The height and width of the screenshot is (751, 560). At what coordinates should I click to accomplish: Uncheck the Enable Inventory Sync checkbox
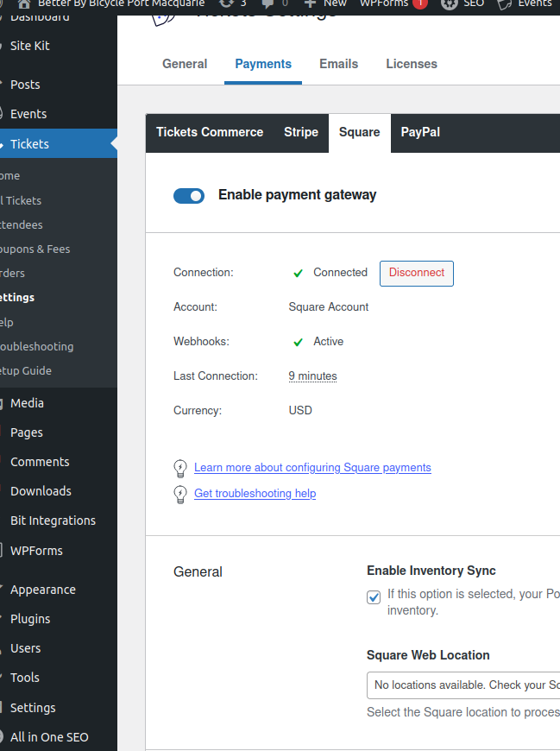[x=374, y=597]
